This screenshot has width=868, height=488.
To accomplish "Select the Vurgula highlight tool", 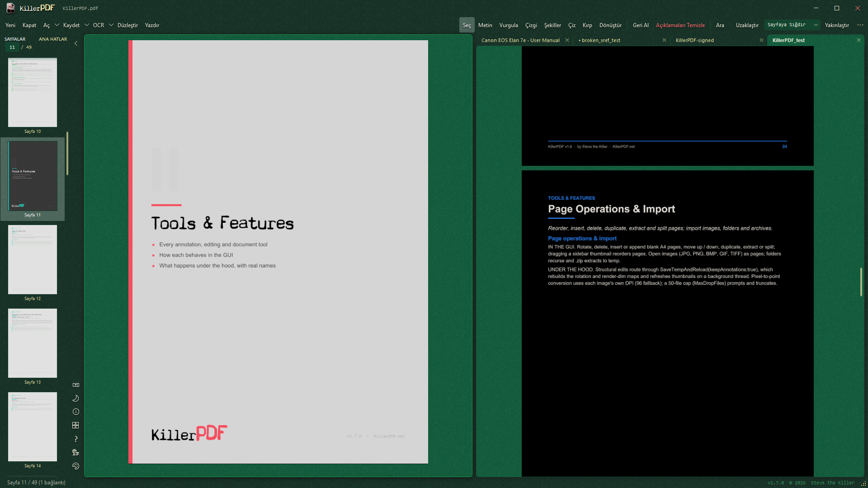I will tap(509, 25).
